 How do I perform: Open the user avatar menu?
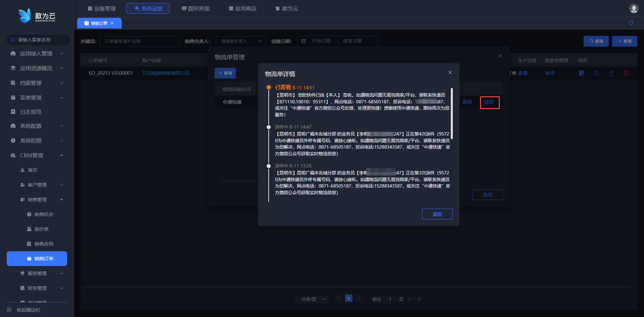click(634, 8)
